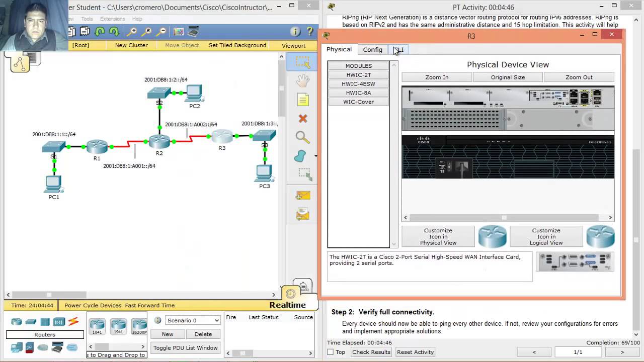Screen dimensions: 644x362
Task: Click PC3 in the topology
Action: [264, 174]
